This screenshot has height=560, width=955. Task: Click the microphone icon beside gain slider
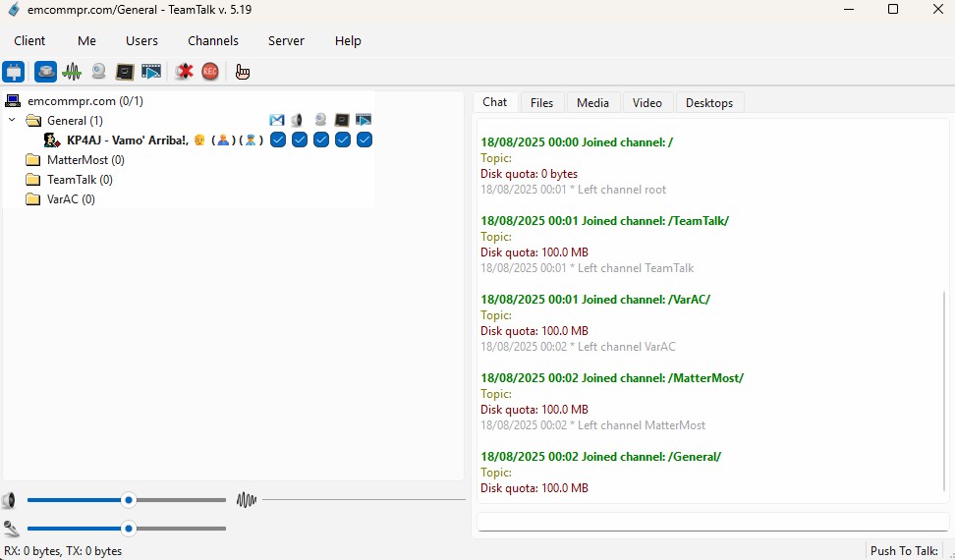tap(11, 529)
